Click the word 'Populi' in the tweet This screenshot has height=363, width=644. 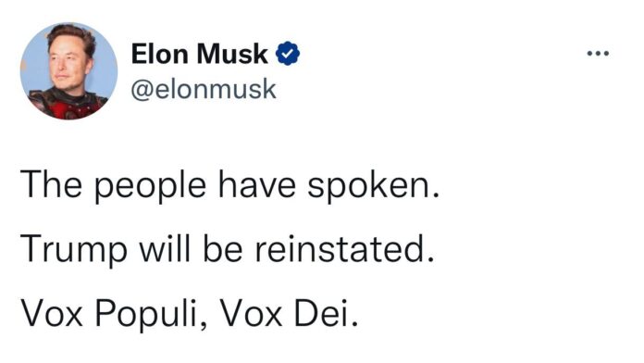point(149,315)
